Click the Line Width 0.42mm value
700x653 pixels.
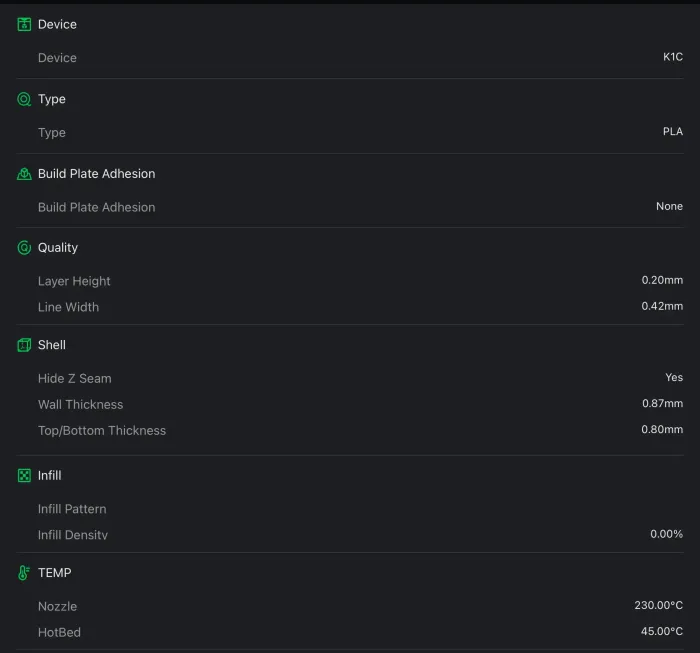pyautogui.click(x=662, y=307)
